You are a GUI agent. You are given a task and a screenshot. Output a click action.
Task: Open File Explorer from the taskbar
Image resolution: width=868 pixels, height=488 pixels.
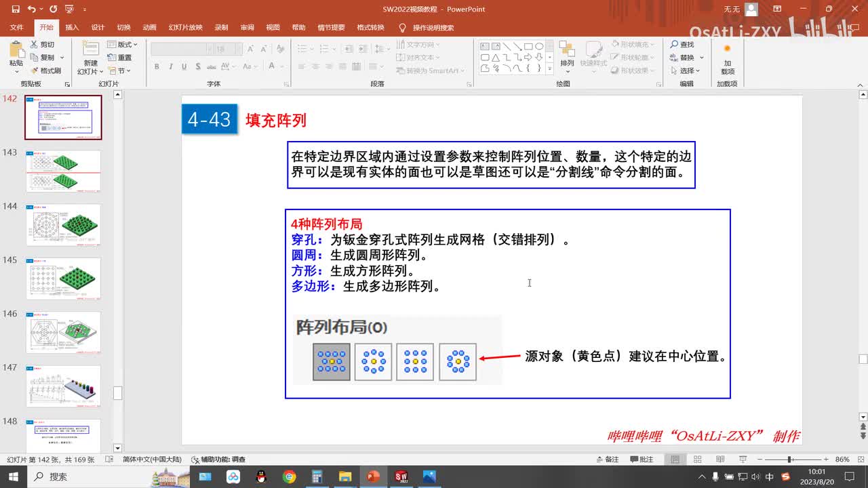345,476
